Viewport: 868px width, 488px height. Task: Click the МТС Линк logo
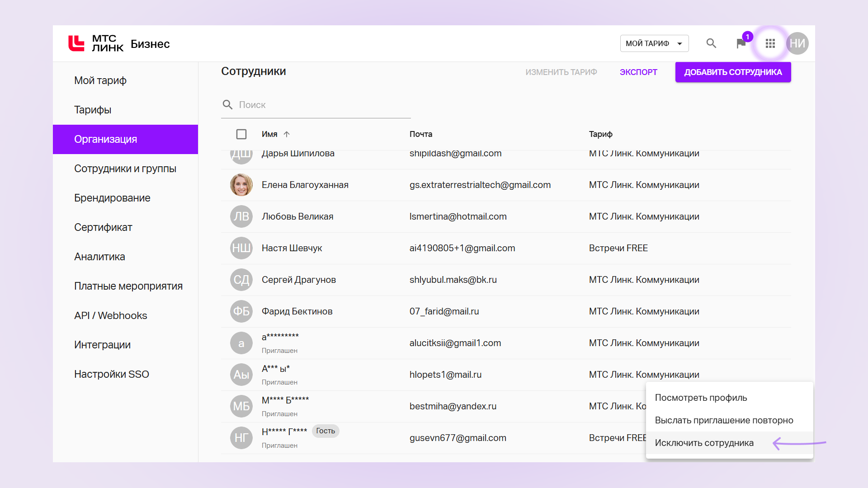click(x=96, y=43)
